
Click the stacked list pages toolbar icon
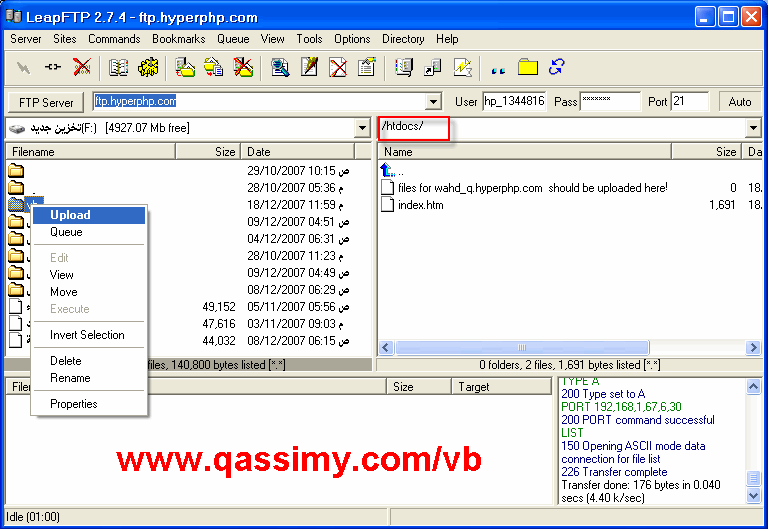[x=404, y=67]
